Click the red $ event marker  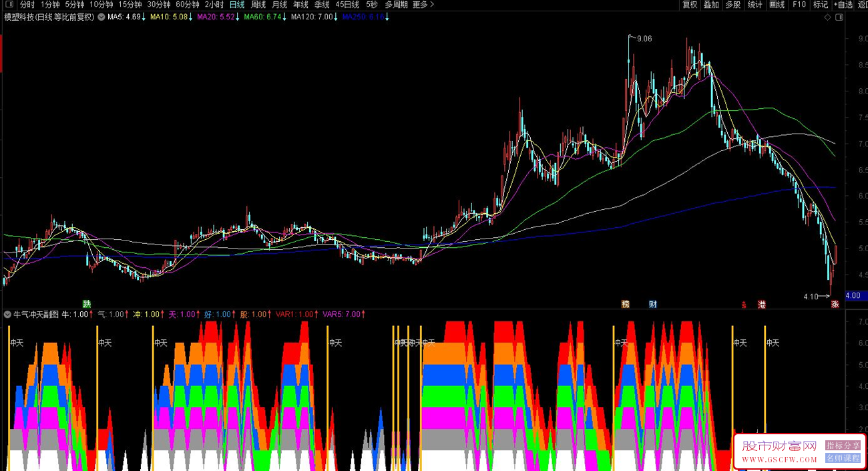pyautogui.click(x=744, y=305)
